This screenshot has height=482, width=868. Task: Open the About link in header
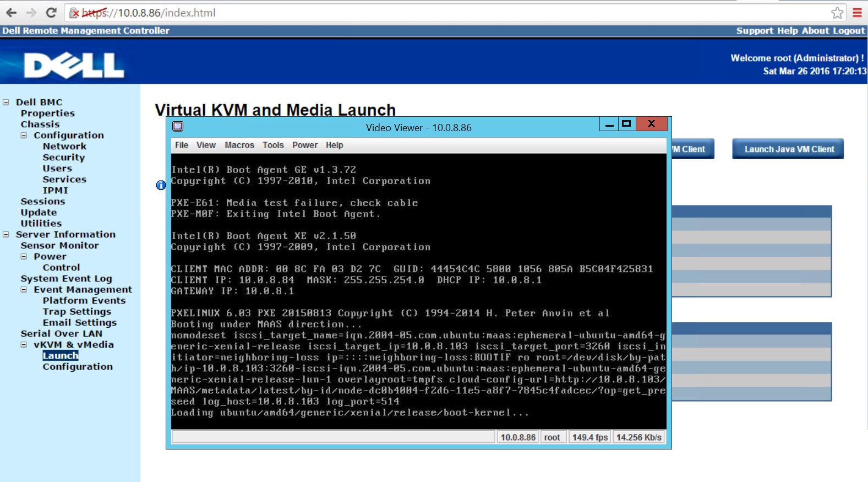tap(815, 31)
